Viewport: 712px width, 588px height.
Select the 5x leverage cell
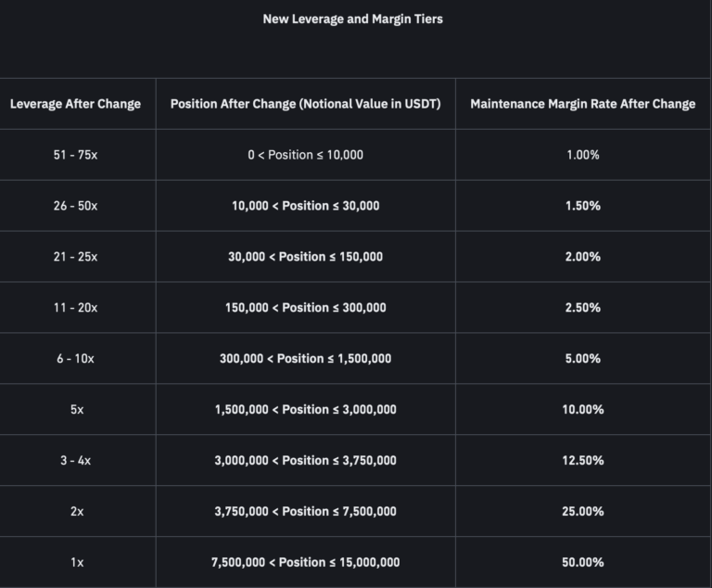(77, 410)
